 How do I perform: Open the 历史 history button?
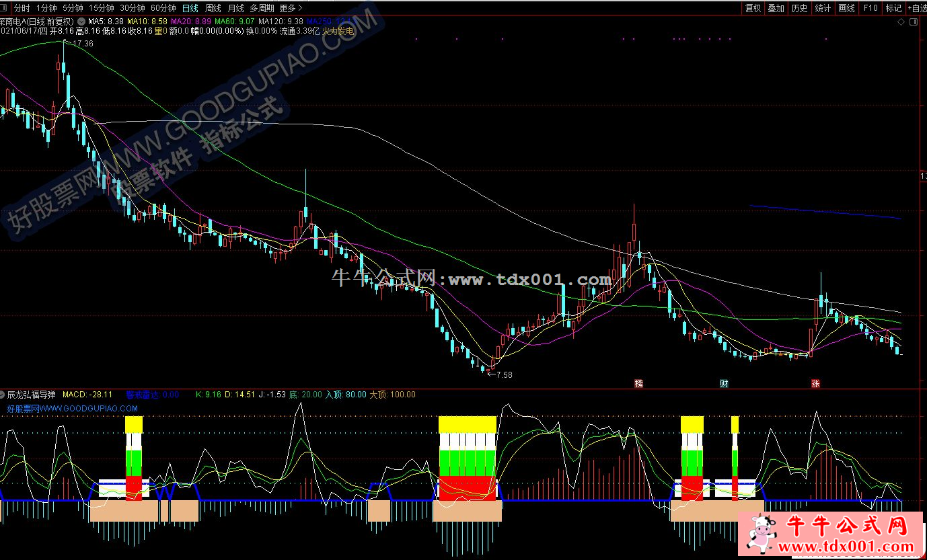(799, 8)
